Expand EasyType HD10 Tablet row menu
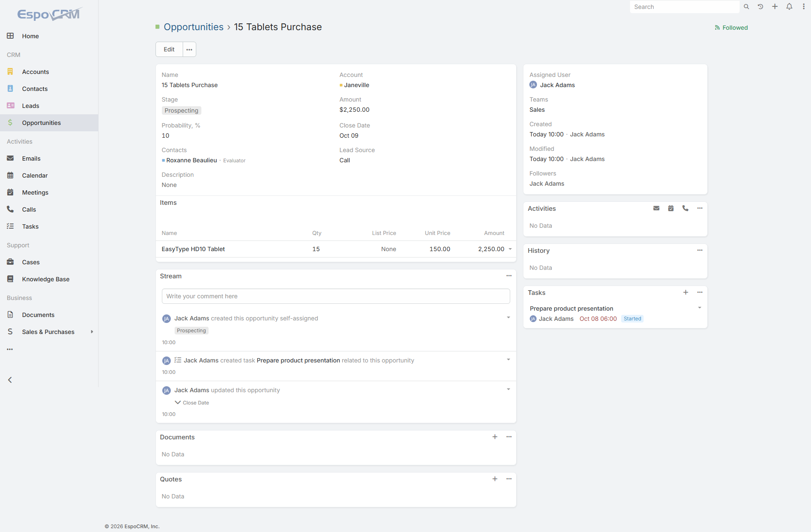Image resolution: width=811 pixels, height=532 pixels. pyautogui.click(x=510, y=249)
